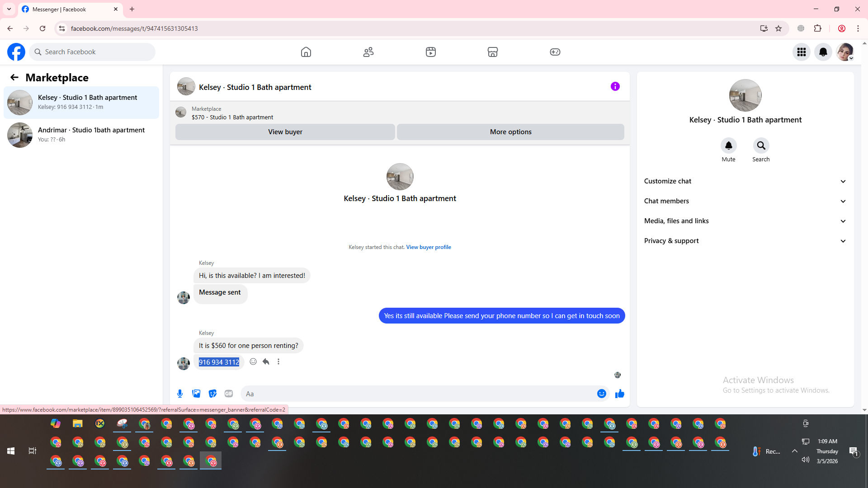Click the install app icon in address bar
The image size is (868, 488).
(x=764, y=28)
